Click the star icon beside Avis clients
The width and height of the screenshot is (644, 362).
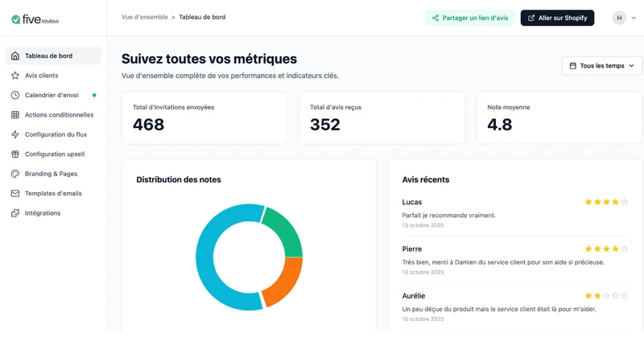click(x=15, y=76)
